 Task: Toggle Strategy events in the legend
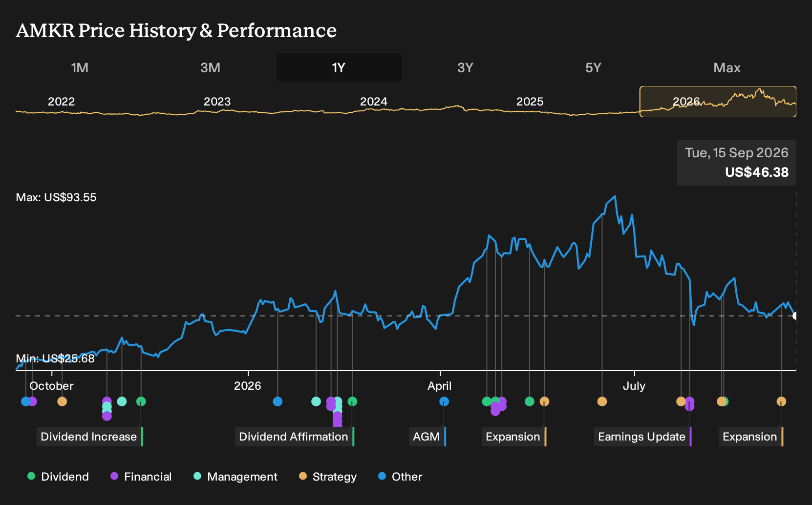[328, 477]
